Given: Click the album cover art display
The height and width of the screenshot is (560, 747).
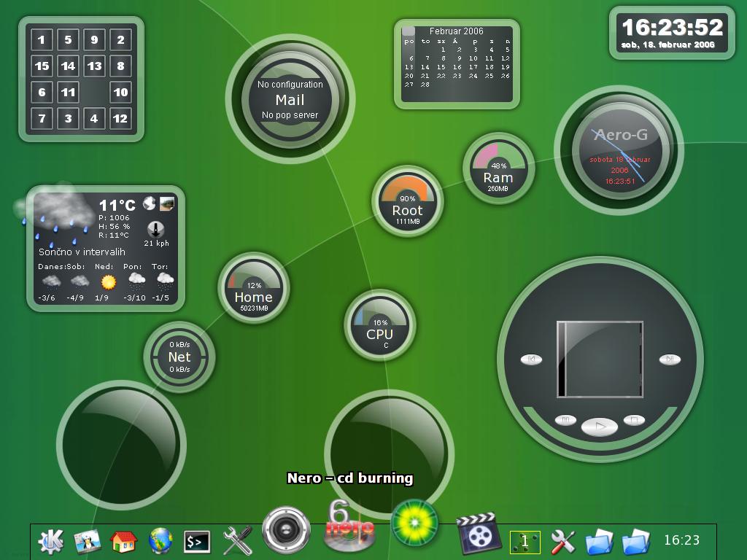Looking at the screenshot, I should 600,359.
